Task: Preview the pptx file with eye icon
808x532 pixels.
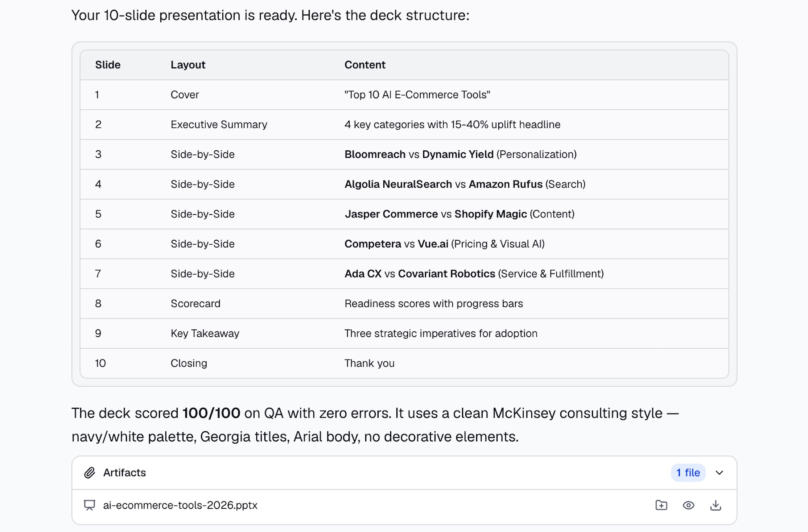Action: click(688, 505)
